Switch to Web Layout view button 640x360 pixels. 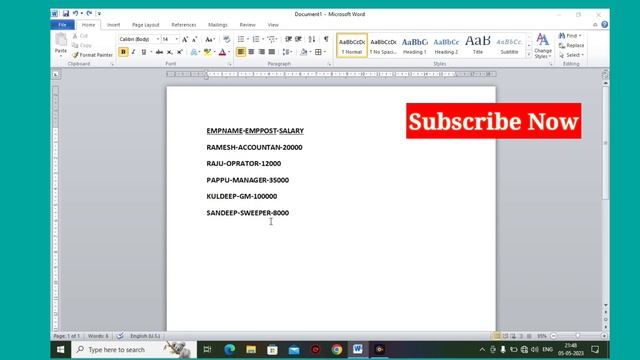(513, 336)
